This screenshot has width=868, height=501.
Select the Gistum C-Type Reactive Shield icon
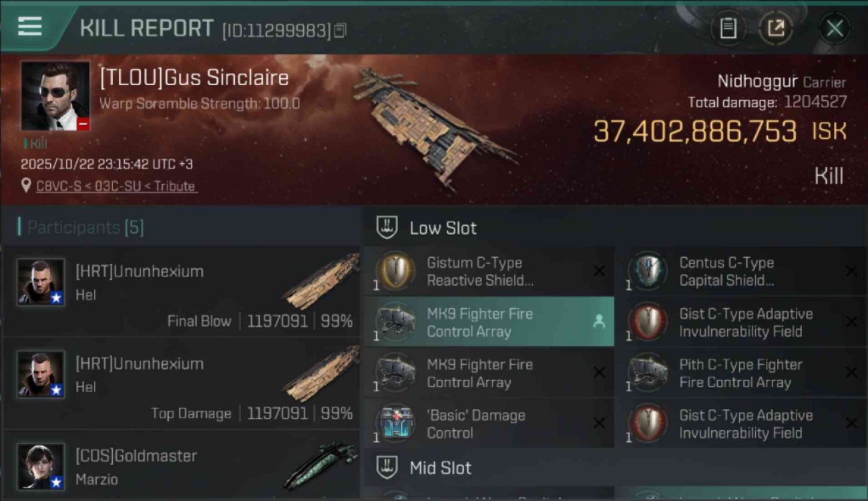tap(395, 271)
